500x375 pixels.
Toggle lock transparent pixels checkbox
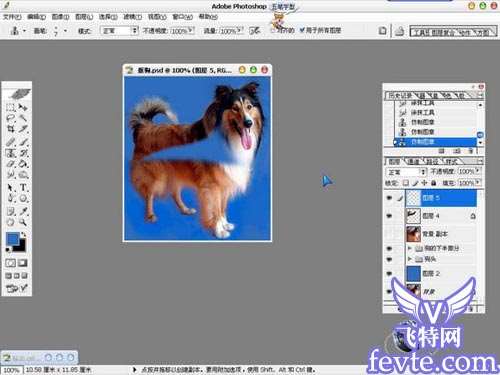(x=406, y=183)
